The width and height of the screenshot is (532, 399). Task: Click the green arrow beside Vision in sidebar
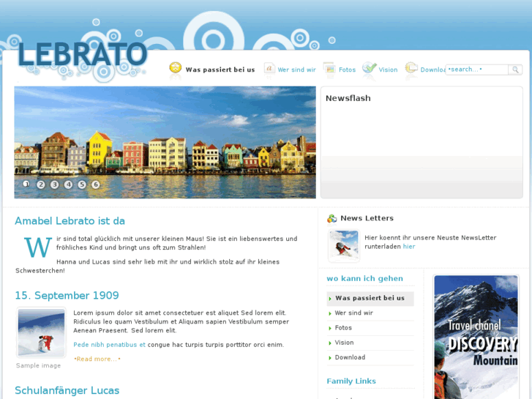(330, 343)
